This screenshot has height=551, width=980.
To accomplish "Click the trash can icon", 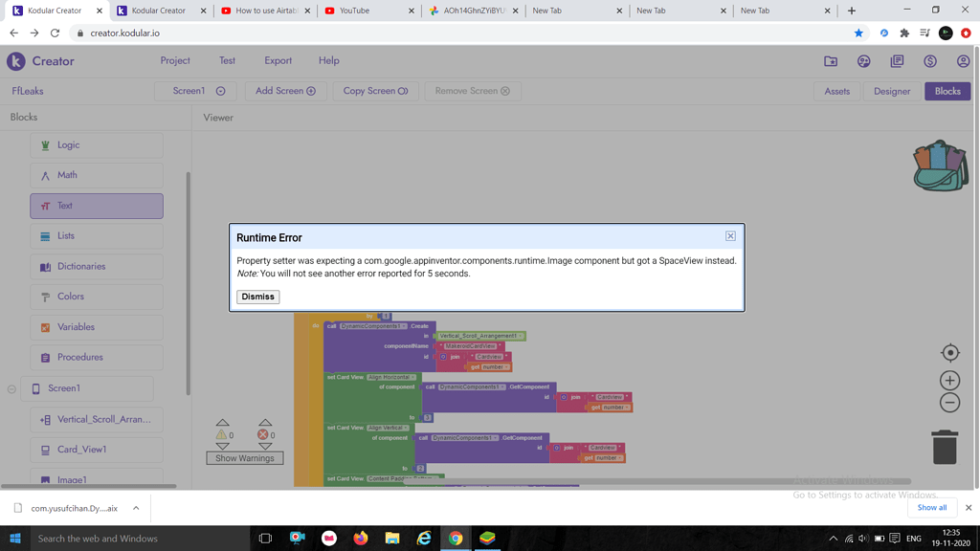I will pyautogui.click(x=945, y=447).
